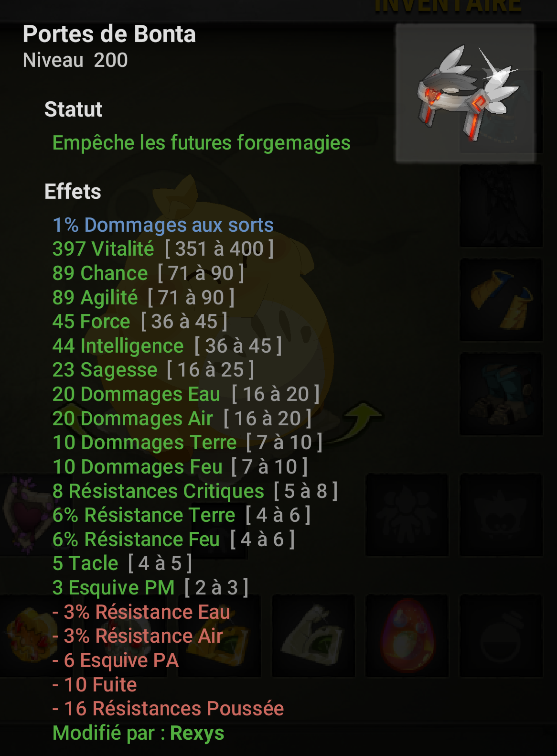Select the blue boots equipment slot

[501, 394]
